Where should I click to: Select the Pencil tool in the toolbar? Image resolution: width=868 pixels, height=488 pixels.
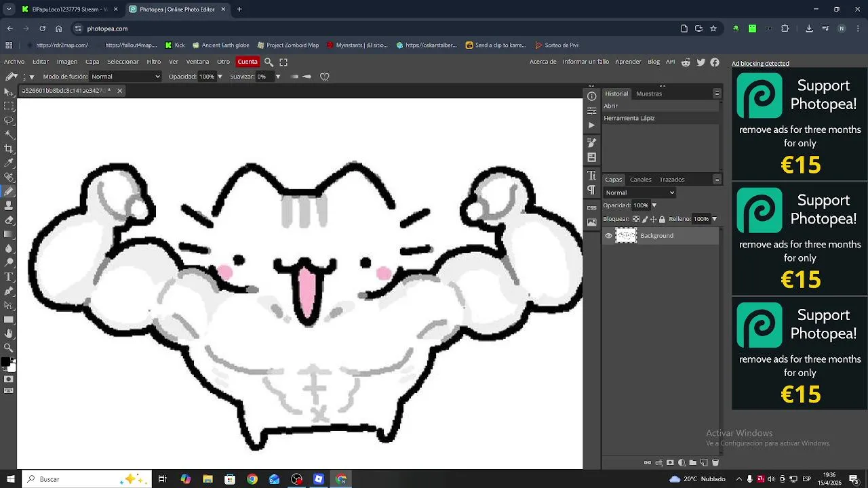point(9,191)
